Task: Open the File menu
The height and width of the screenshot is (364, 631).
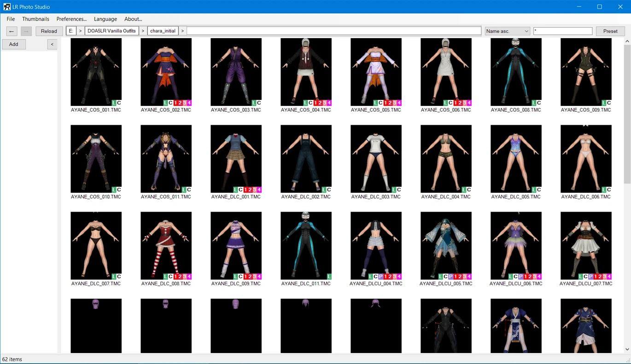Action: pos(11,19)
